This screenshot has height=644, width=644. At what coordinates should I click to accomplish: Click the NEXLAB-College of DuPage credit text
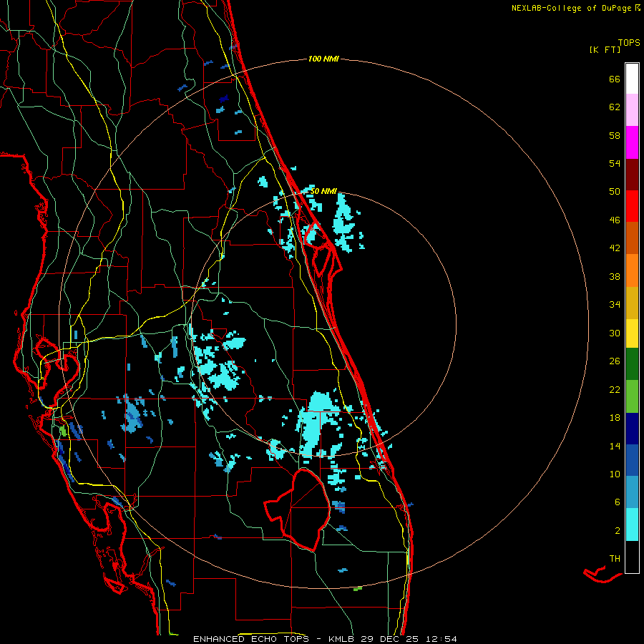pos(571,8)
